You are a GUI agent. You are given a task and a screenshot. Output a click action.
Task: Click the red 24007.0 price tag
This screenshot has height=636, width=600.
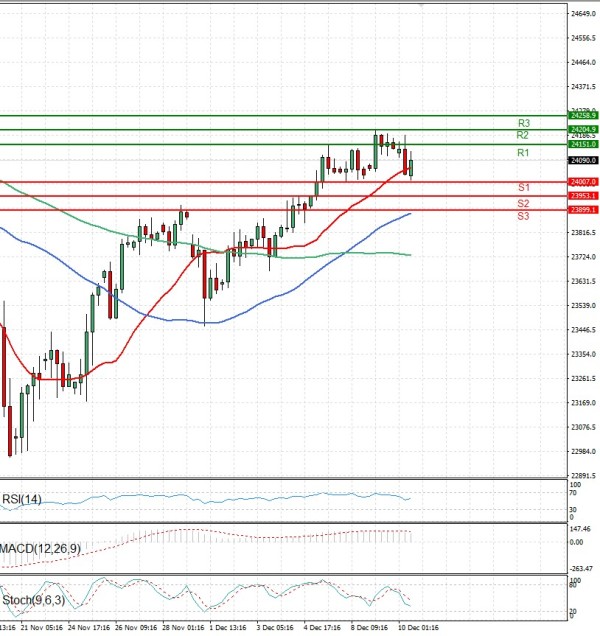point(582,182)
